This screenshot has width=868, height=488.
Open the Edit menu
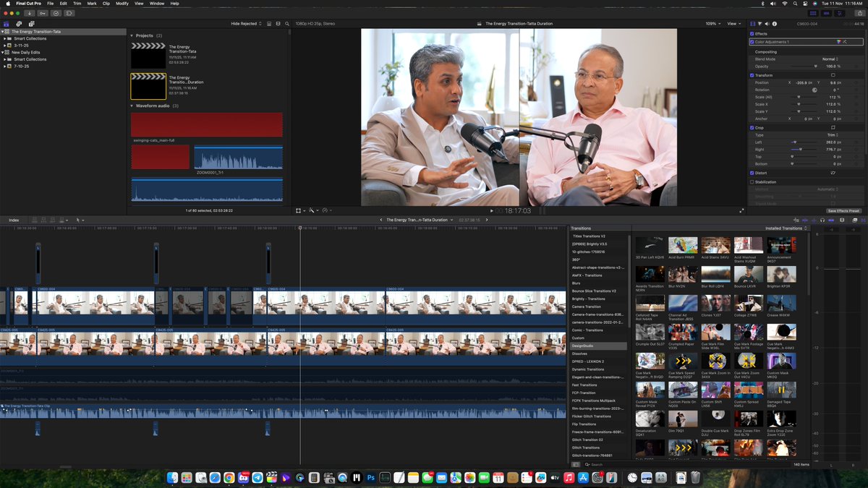[64, 4]
